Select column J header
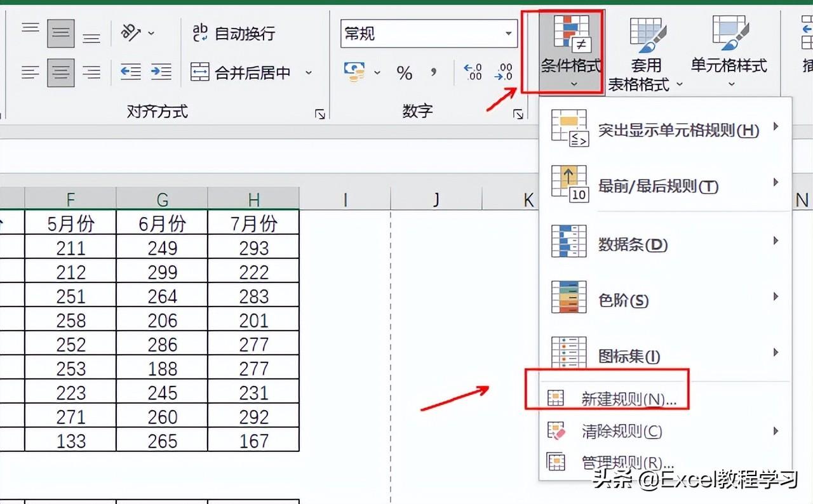This screenshot has width=813, height=504. click(436, 199)
